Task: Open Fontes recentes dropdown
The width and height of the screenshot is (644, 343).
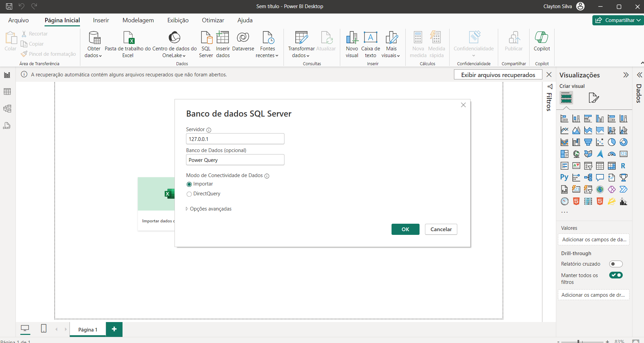Action: point(267,45)
